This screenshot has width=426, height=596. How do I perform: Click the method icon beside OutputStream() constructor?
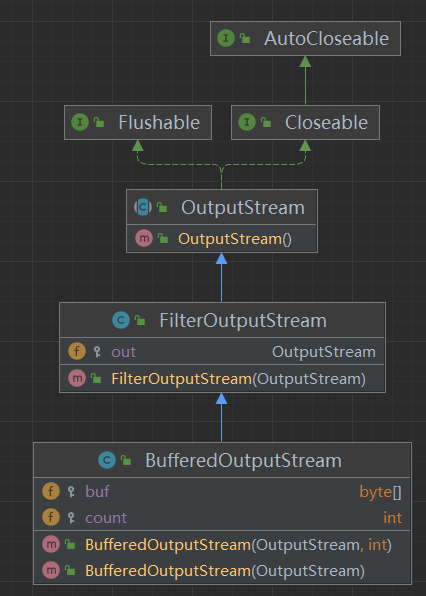144,238
